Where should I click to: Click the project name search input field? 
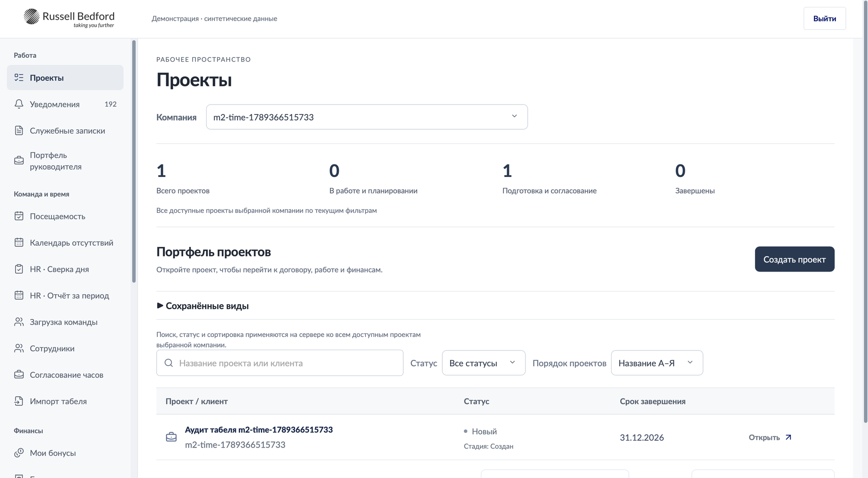point(280,363)
